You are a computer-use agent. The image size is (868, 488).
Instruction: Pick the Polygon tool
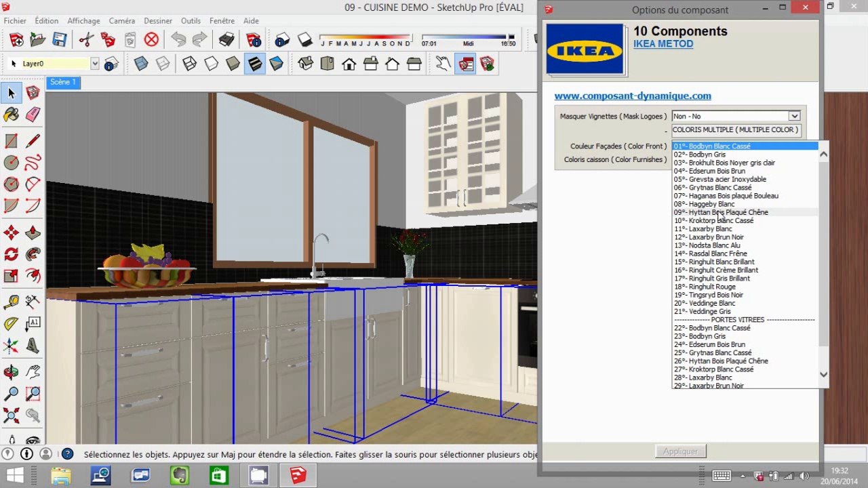click(x=12, y=184)
